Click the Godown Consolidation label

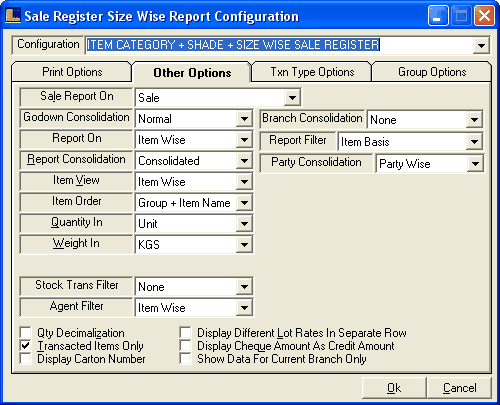pos(76,117)
